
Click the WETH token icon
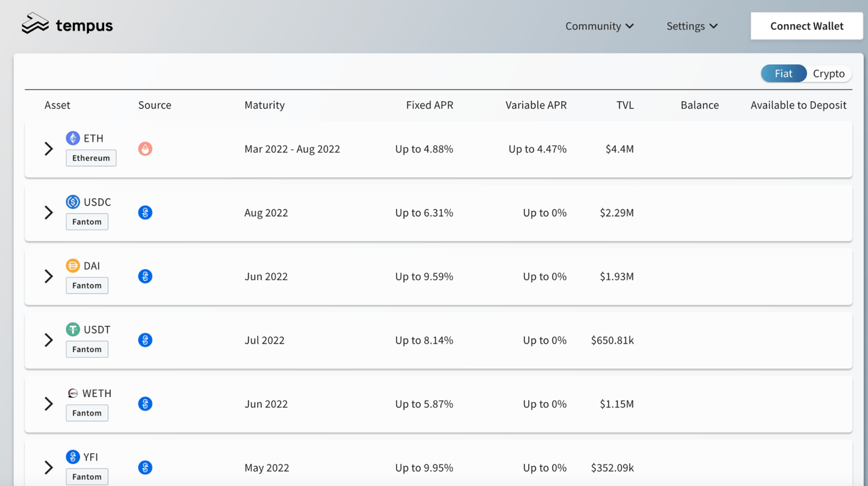click(x=73, y=393)
